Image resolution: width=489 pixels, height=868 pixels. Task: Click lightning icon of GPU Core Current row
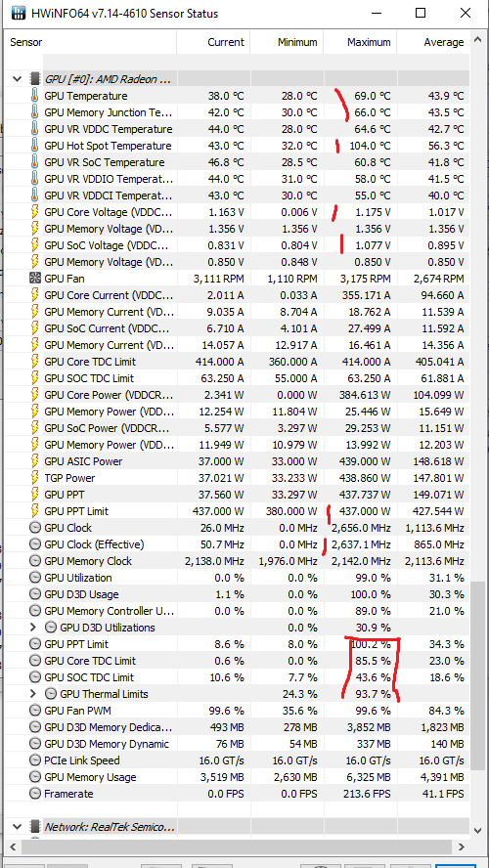(35, 295)
